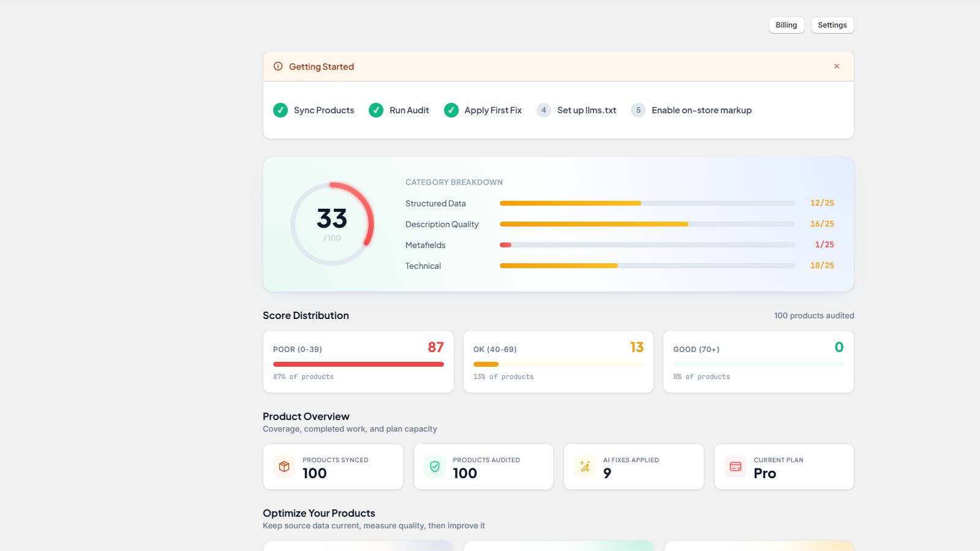This screenshot has height=551, width=980.
Task: Open the Good (70+) score card
Action: tap(758, 362)
